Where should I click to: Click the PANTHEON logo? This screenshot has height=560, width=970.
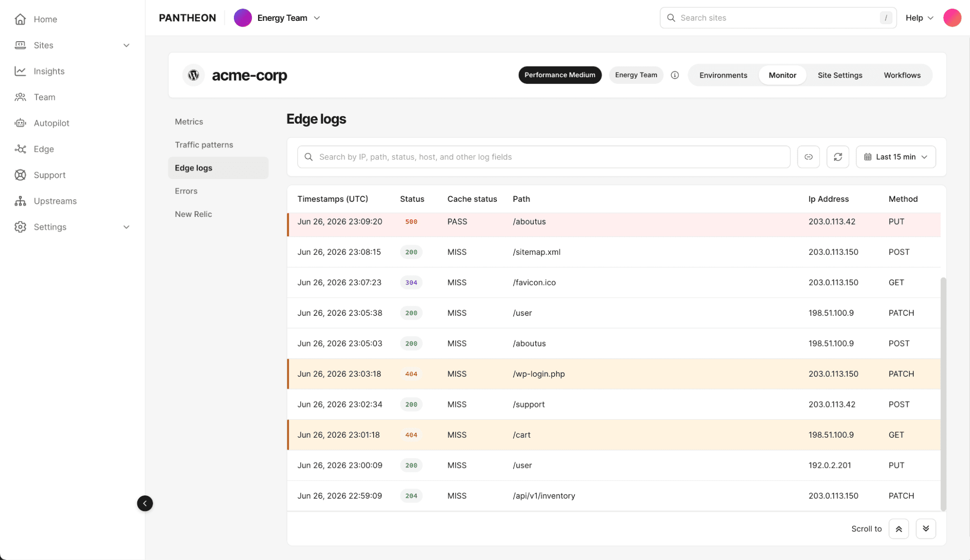pos(187,18)
